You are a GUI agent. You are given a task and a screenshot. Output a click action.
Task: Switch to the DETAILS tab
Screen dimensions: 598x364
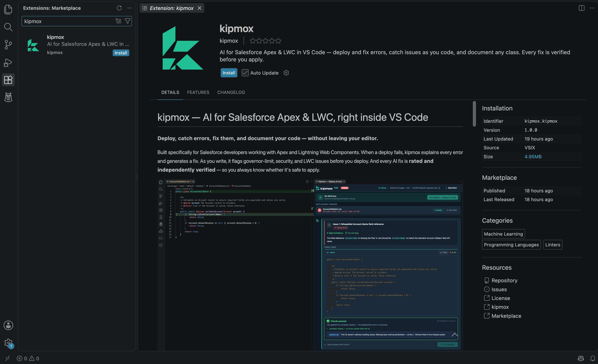[x=170, y=92]
